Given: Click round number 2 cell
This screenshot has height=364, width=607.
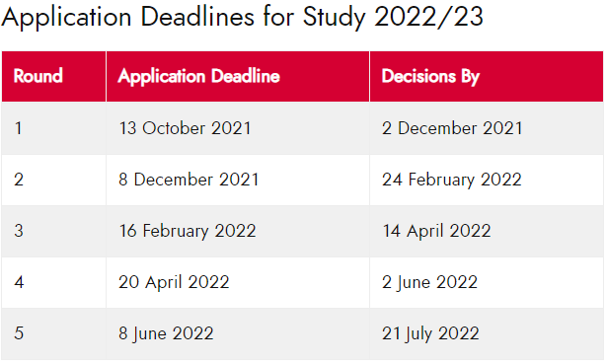Looking at the screenshot, I should (x=54, y=180).
